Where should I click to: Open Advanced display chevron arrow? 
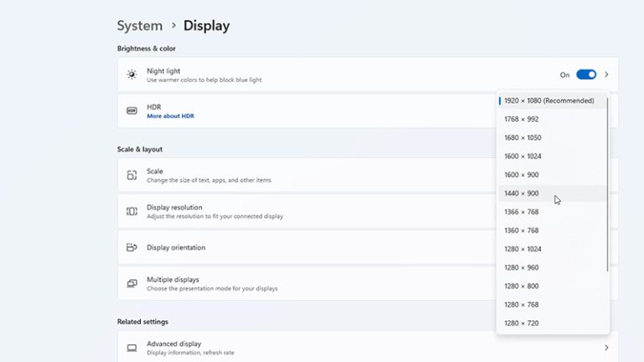(606, 348)
